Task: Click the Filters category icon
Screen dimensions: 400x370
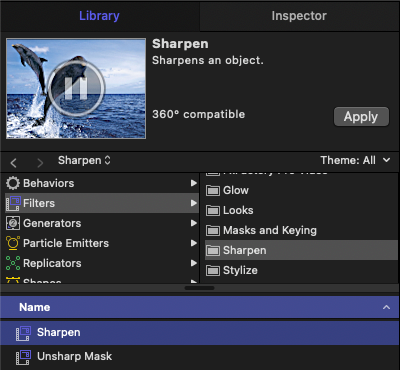Action: tap(13, 203)
